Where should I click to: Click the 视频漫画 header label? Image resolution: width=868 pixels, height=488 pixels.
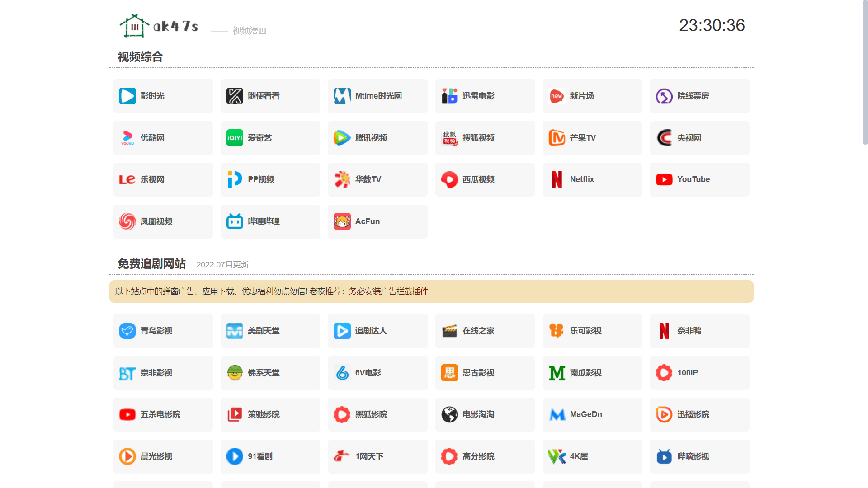(x=250, y=31)
